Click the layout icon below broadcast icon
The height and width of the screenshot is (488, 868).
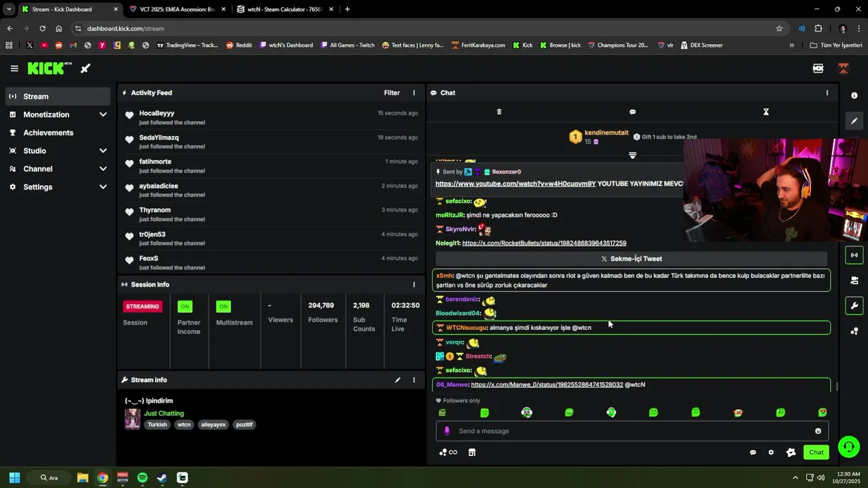[x=854, y=280]
